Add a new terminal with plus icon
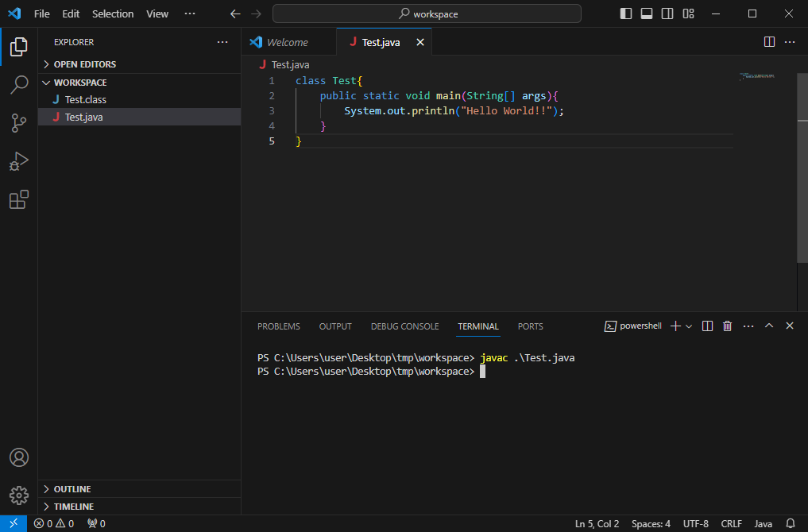The width and height of the screenshot is (808, 532). (675, 326)
